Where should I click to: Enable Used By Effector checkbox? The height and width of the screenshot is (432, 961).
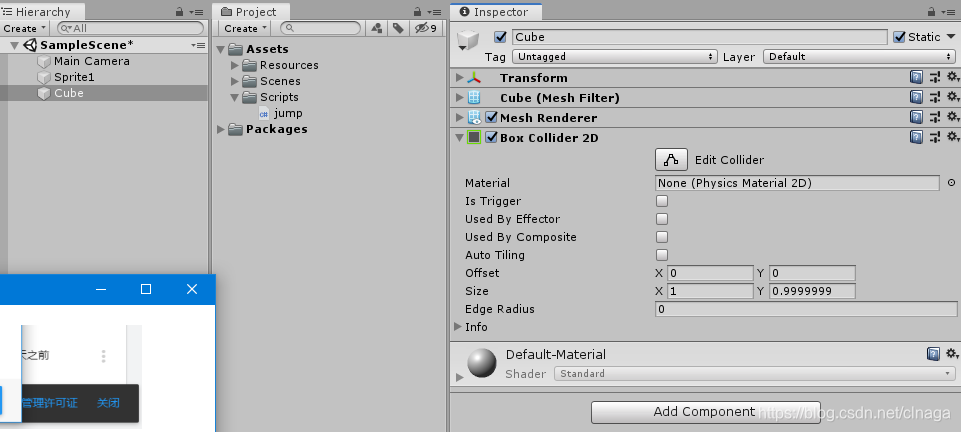(x=662, y=219)
